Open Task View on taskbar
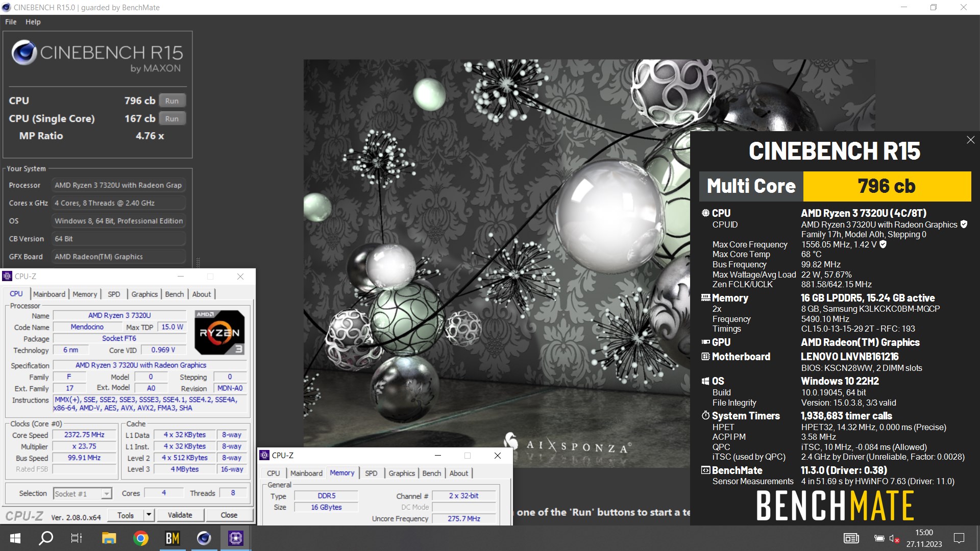The width and height of the screenshot is (980, 551). 77,538
